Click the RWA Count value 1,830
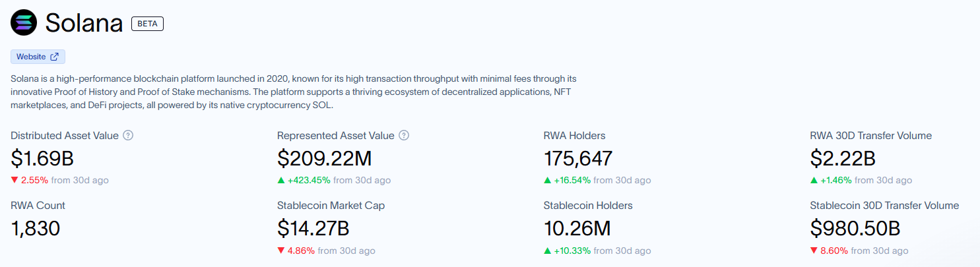This screenshot has width=980, height=267. click(x=36, y=229)
